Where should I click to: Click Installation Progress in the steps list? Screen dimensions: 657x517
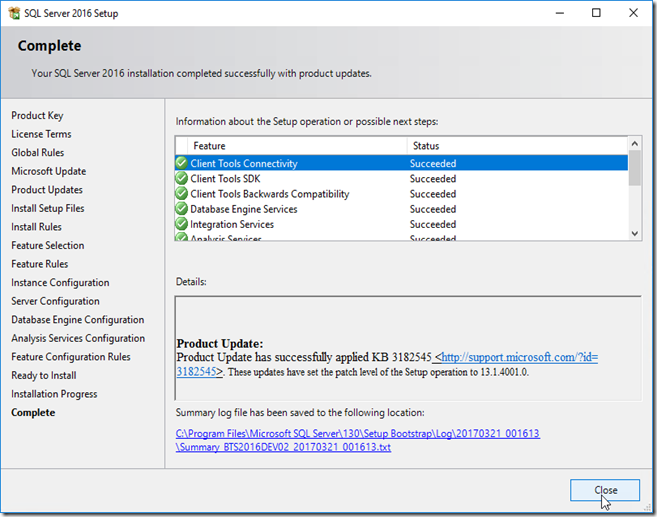coord(54,394)
